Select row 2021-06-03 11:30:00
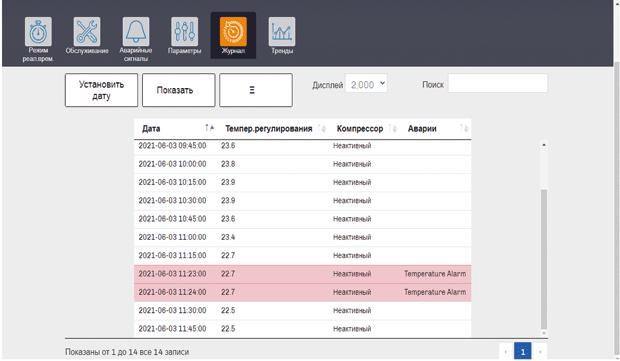This screenshot has height=361, width=620. click(302, 310)
